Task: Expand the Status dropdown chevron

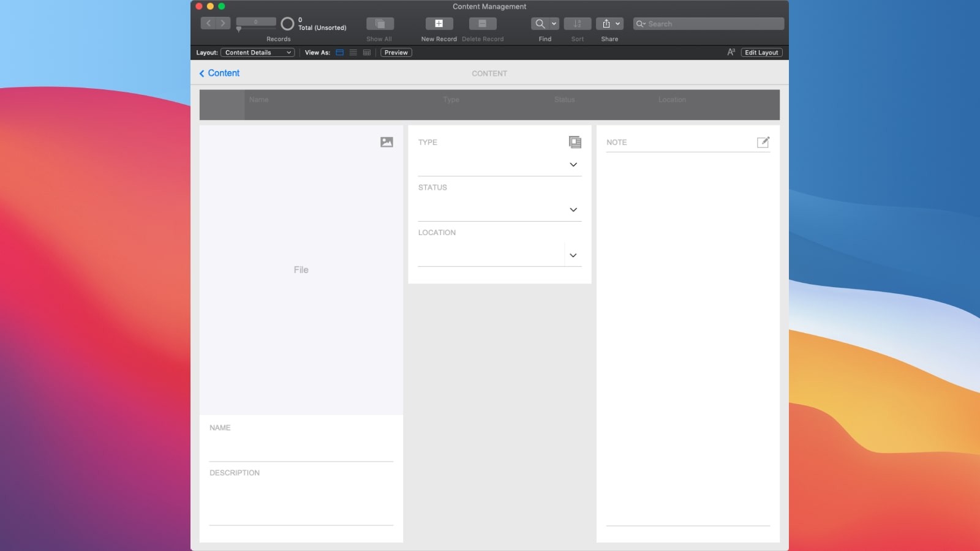Action: pos(573,210)
